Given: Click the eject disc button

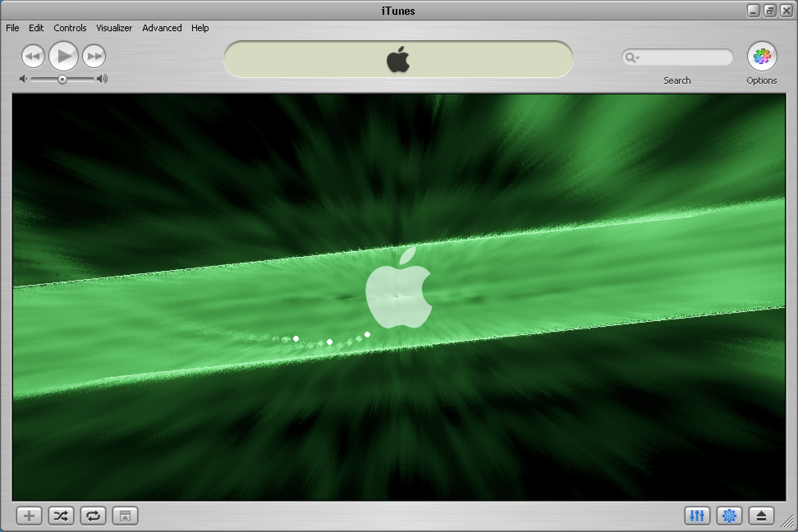Looking at the screenshot, I should point(761,516).
